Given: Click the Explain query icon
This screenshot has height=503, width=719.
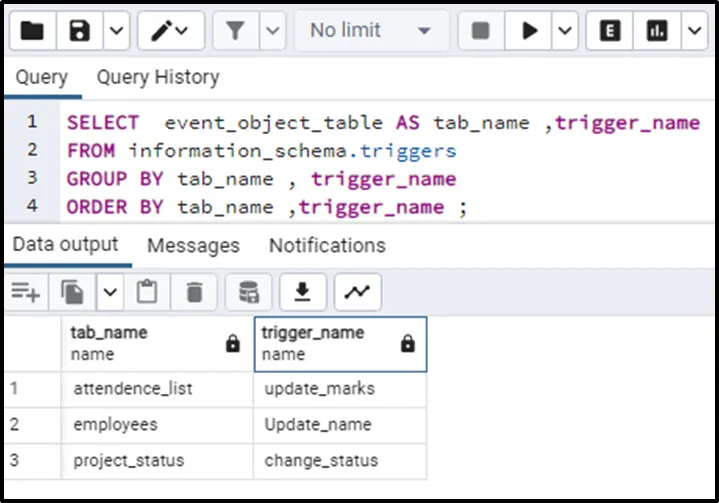Looking at the screenshot, I should point(609,31).
